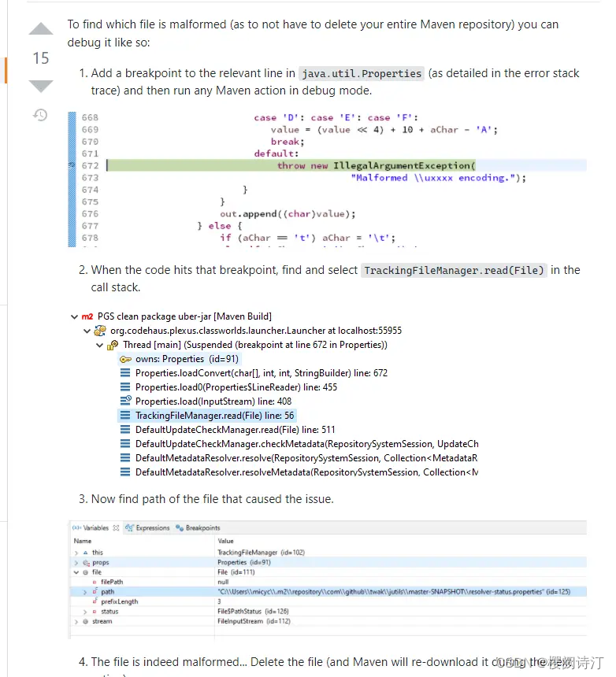Click the Breakpoints tab icon
Viewport: 616px width, 677px height.
180,527
